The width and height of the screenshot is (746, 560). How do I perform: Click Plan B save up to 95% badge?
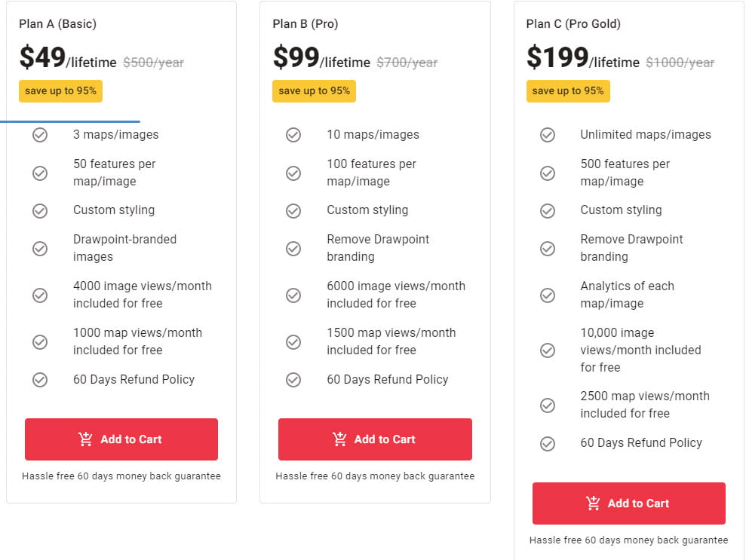[314, 91]
